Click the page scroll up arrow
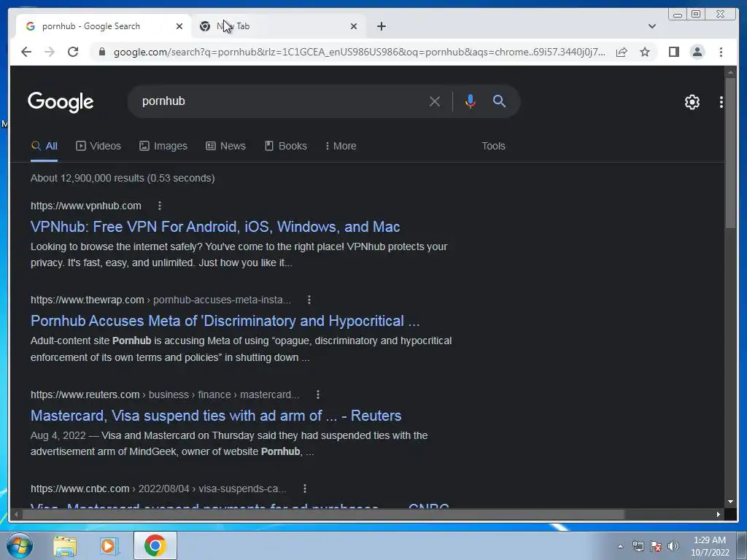 click(730, 72)
